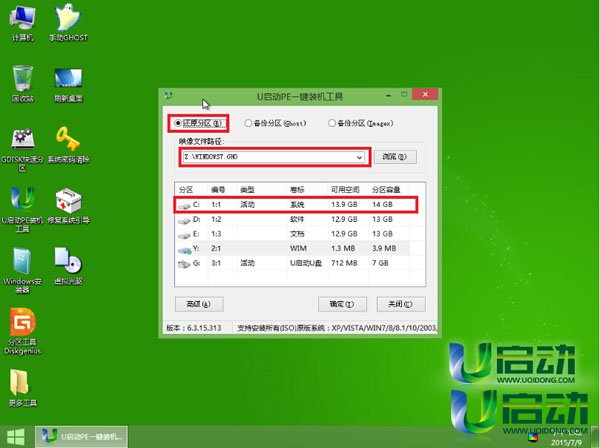Open the U启动PE装机工具 desktop icon

pyautogui.click(x=23, y=210)
